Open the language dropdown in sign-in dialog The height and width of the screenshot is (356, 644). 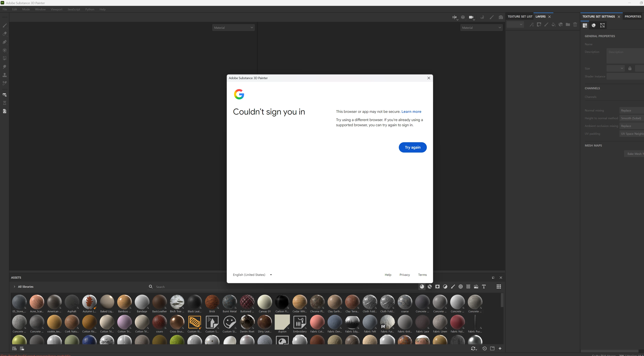click(x=253, y=275)
